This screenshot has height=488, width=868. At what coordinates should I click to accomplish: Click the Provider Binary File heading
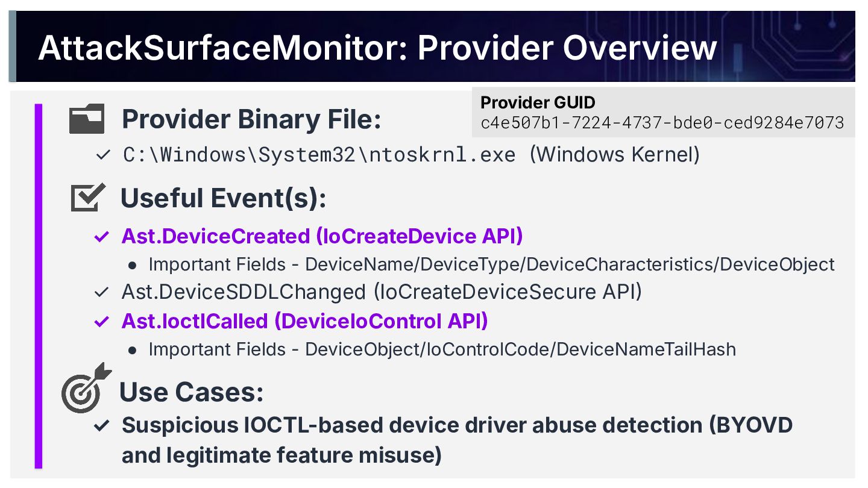[251, 119]
